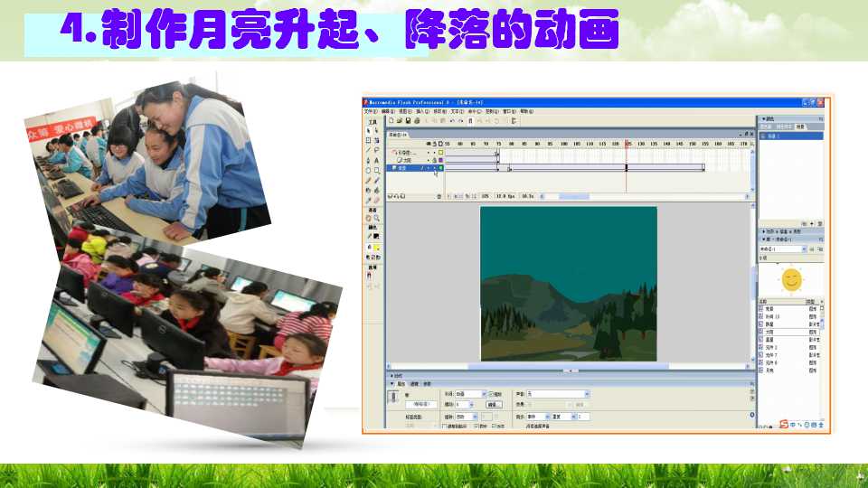Open the tween type dropdown in properties

pos(470,393)
